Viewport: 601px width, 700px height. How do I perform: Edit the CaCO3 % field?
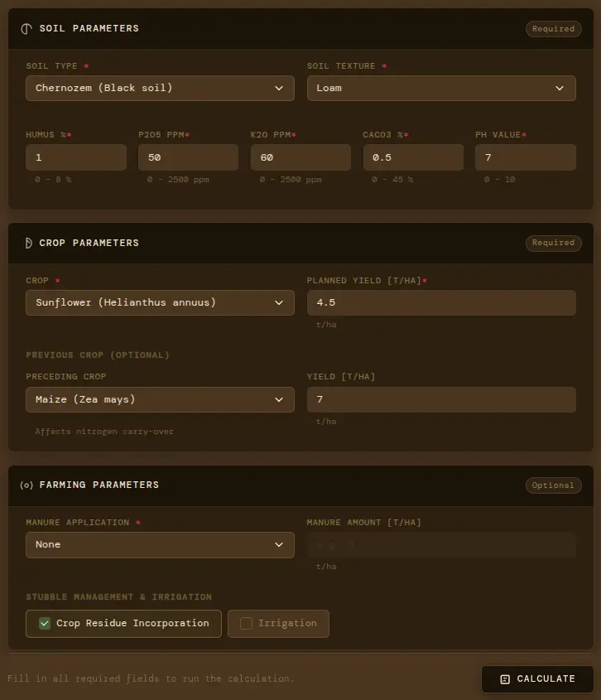point(412,157)
